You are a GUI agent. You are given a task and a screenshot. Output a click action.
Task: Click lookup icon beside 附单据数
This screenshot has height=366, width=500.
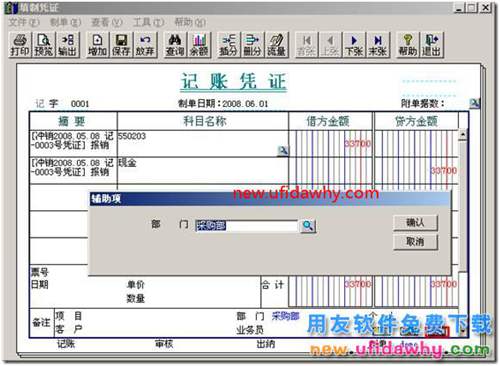(x=474, y=103)
